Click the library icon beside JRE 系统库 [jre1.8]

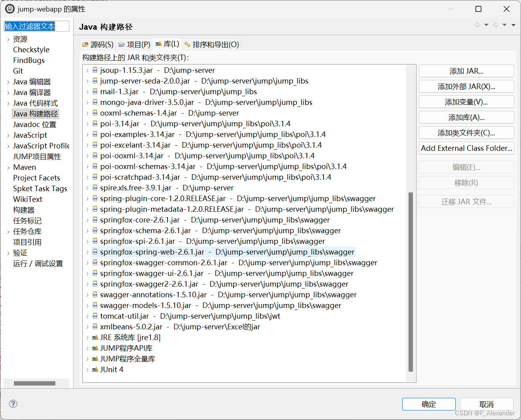(x=95, y=337)
